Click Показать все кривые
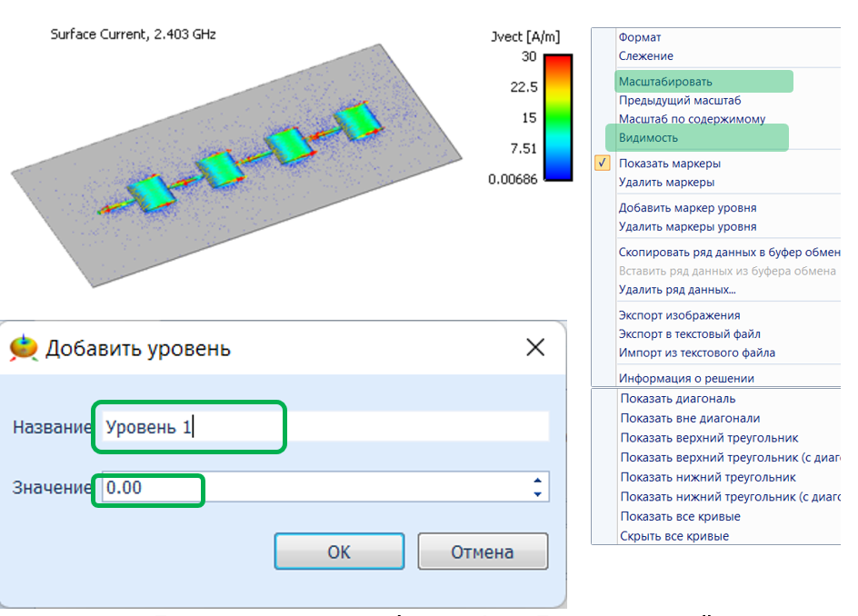Screen dimensions: 858x616 pos(680,516)
